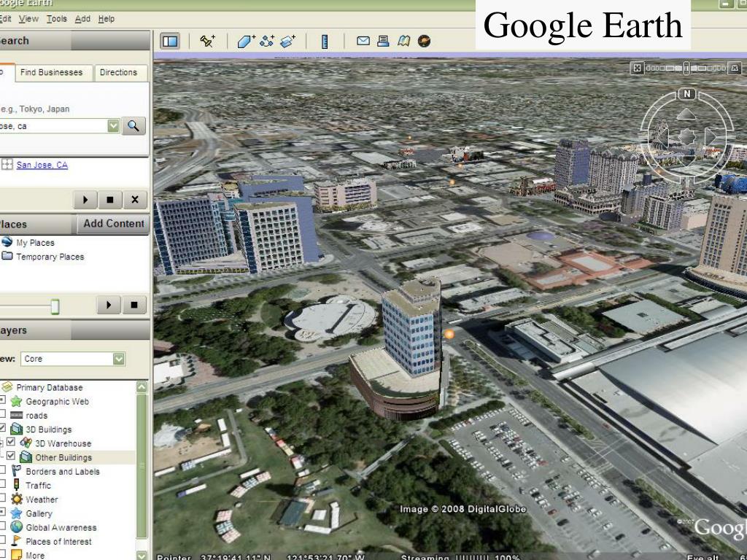Click the Places of Interest flag icon

(16, 540)
